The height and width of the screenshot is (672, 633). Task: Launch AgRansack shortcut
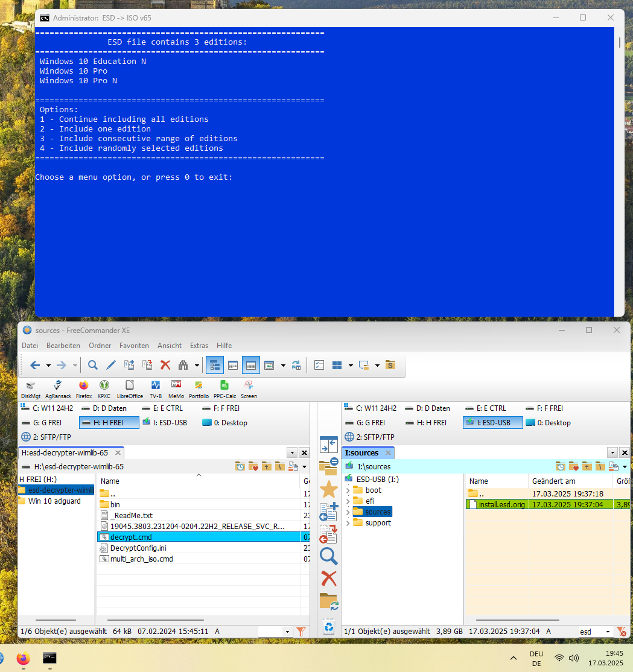[x=59, y=389]
